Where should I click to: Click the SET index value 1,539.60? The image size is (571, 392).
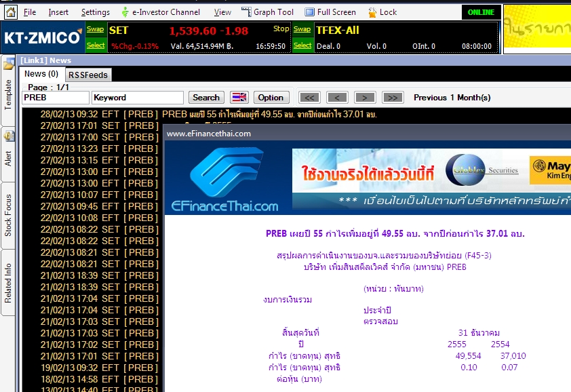(193, 31)
